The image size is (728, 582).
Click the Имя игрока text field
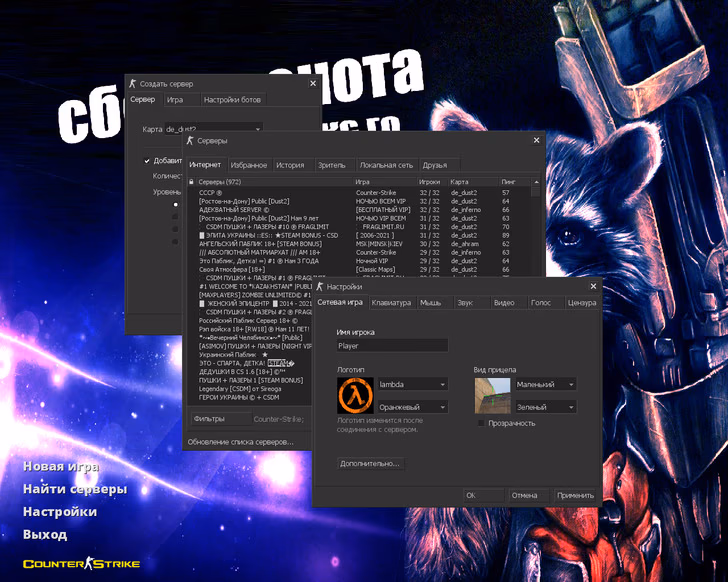[x=392, y=345]
